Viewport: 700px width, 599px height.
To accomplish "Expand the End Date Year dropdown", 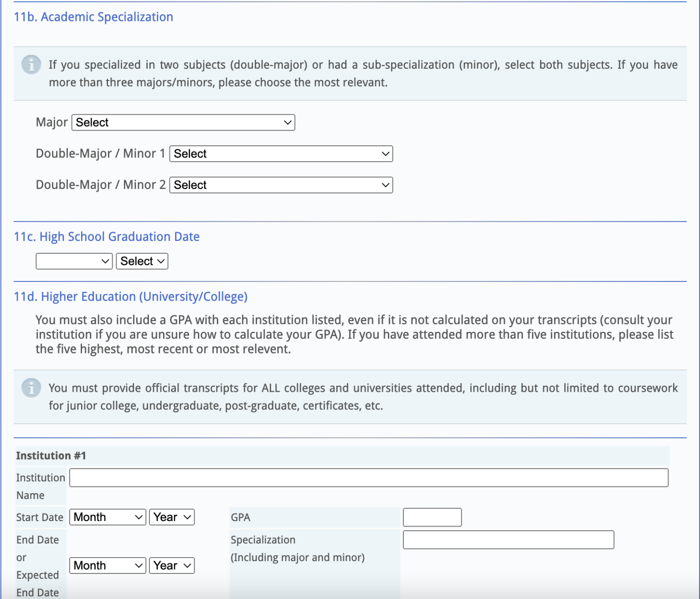I will click(172, 566).
